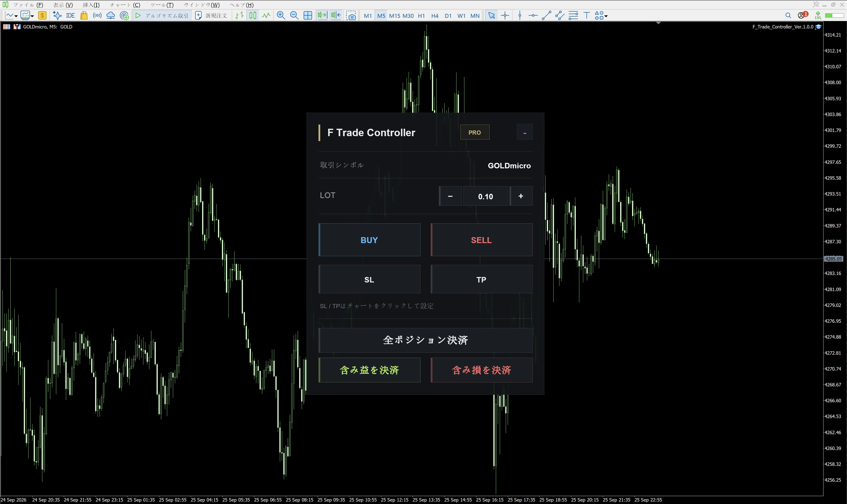Select the Fibonacci retracement tool
Image resolution: width=847 pixels, height=504 pixels.
pos(573,15)
